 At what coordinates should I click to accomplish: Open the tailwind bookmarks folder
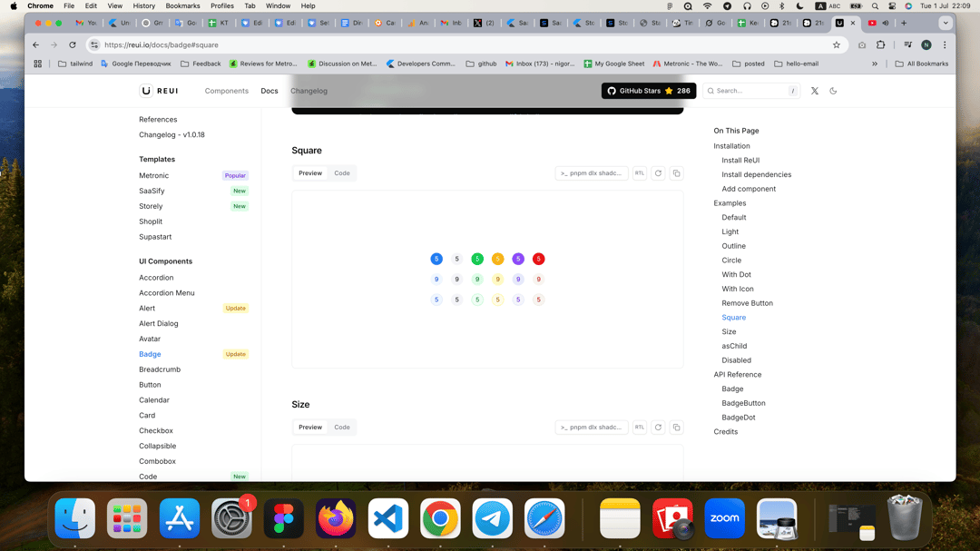(x=75, y=64)
